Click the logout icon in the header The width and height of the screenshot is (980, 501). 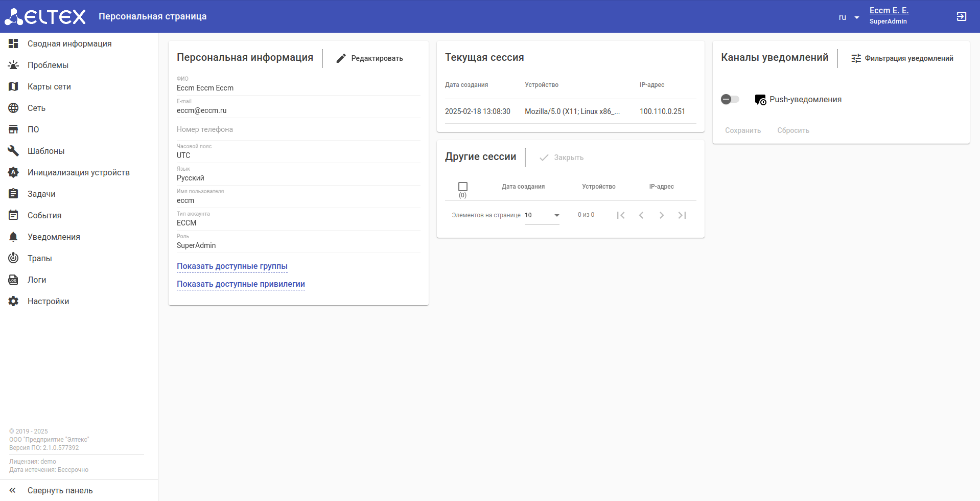pyautogui.click(x=961, y=16)
